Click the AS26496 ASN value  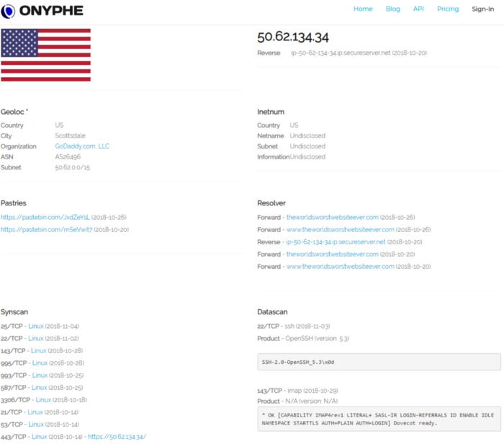pyautogui.click(x=68, y=156)
